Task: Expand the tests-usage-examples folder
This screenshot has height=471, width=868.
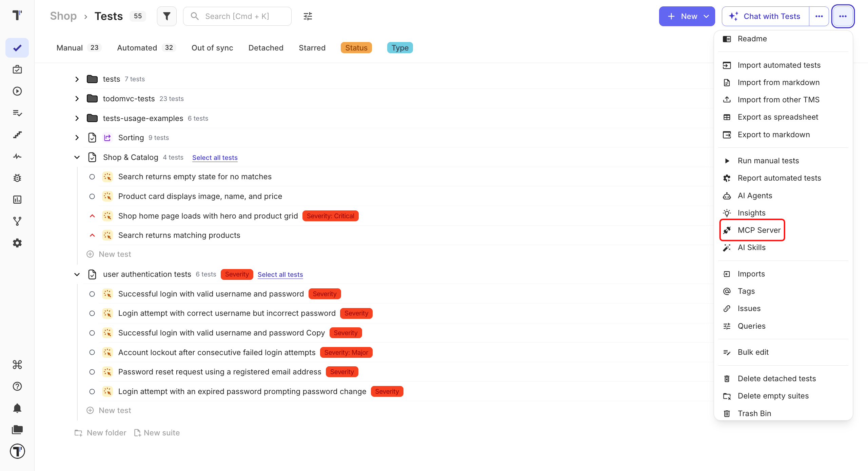Action: pos(77,118)
